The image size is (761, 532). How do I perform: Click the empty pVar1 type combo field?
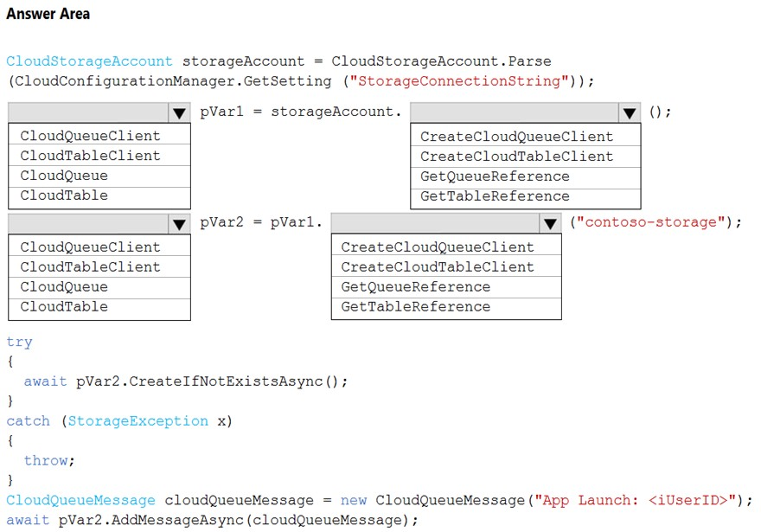tap(88, 112)
